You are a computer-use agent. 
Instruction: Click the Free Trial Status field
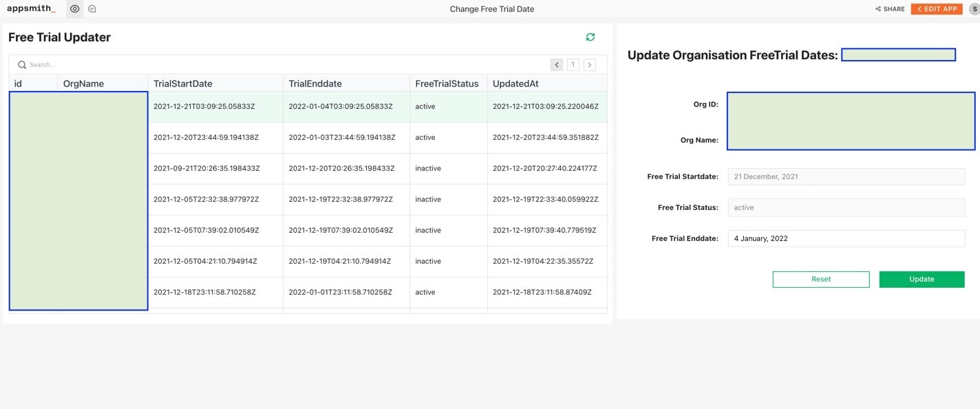847,207
